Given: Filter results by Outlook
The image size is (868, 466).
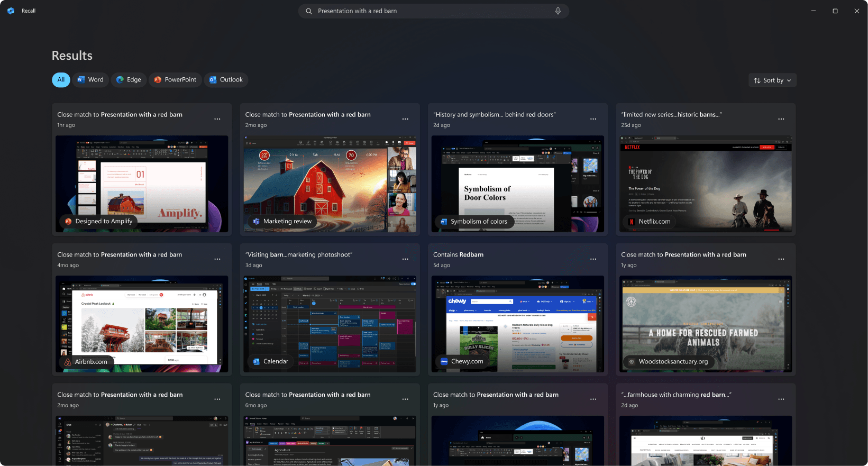Looking at the screenshot, I should click(226, 80).
